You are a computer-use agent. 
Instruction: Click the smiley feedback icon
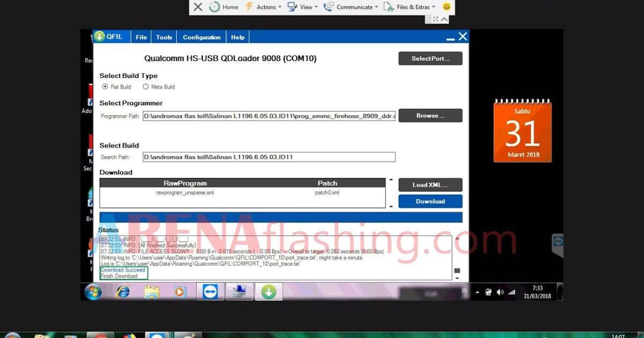(x=447, y=7)
